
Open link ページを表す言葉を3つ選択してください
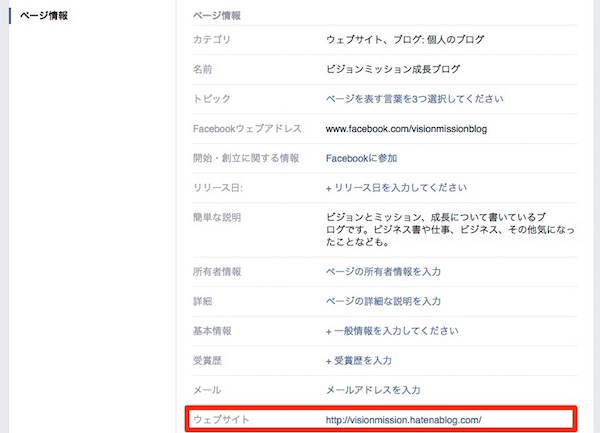414,99
